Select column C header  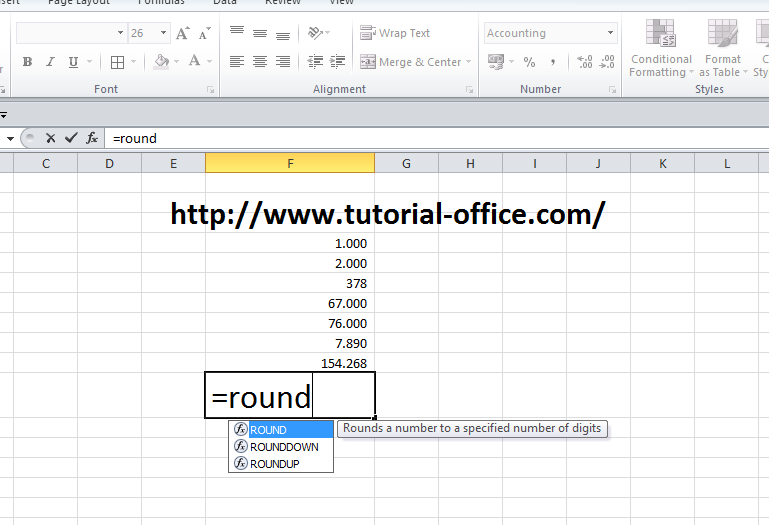click(x=46, y=163)
